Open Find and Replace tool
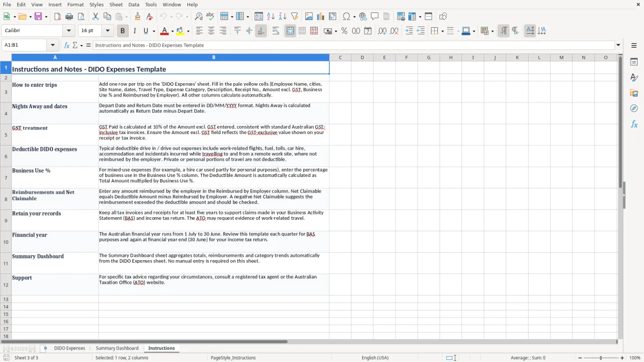Image resolution: width=644 pixels, height=362 pixels. 199,17
